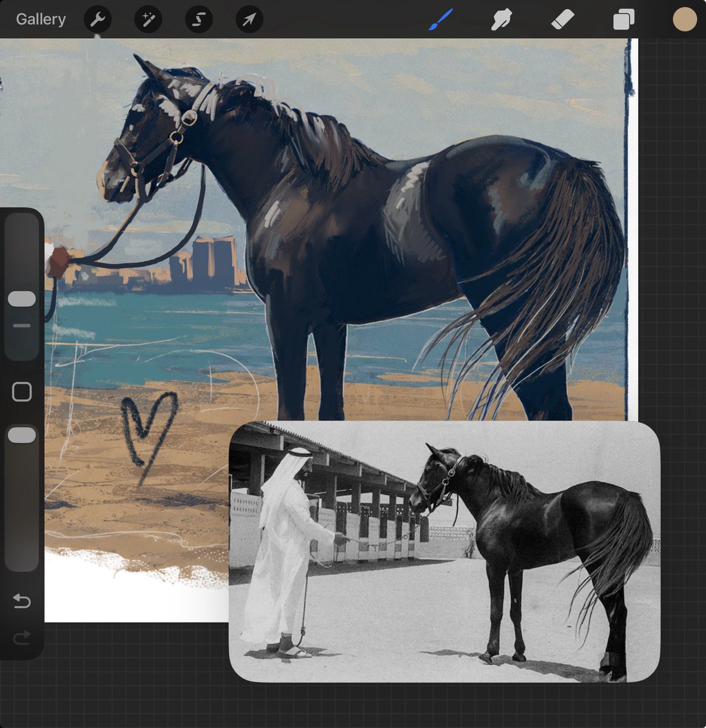
Task: Open the active color swatch
Action: point(685,19)
